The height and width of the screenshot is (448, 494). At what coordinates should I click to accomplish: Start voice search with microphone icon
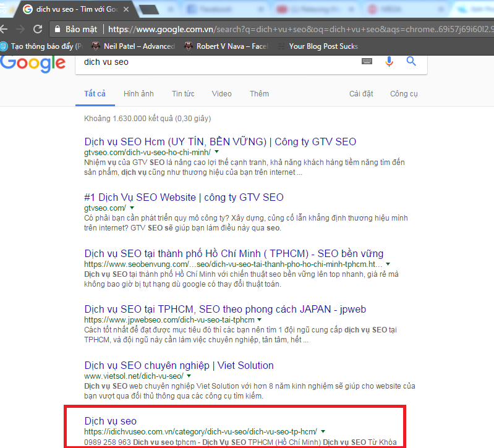[389, 61]
